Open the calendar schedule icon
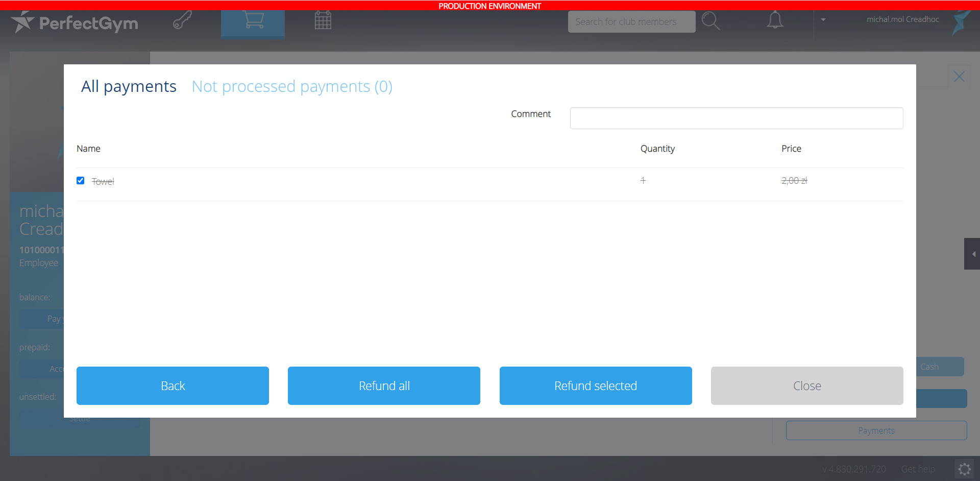The width and height of the screenshot is (980, 481). pyautogui.click(x=323, y=21)
